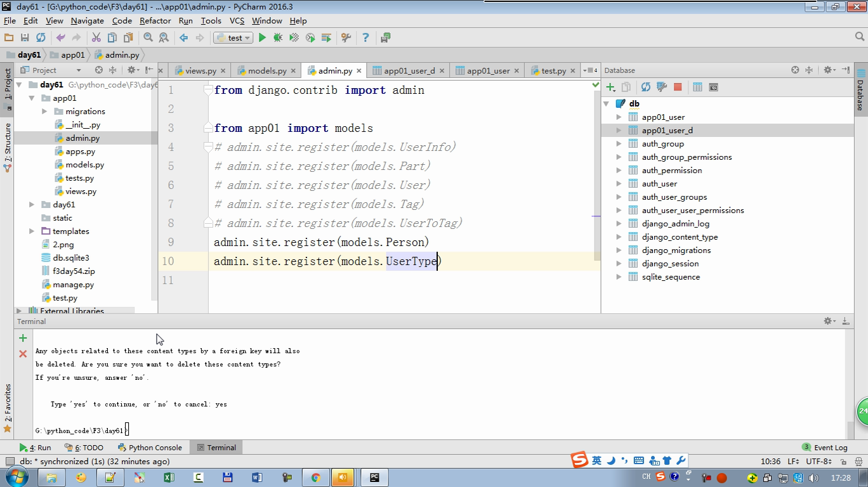The image size is (868, 487).
Task: Run the test configuration with green arrow
Action: (262, 38)
